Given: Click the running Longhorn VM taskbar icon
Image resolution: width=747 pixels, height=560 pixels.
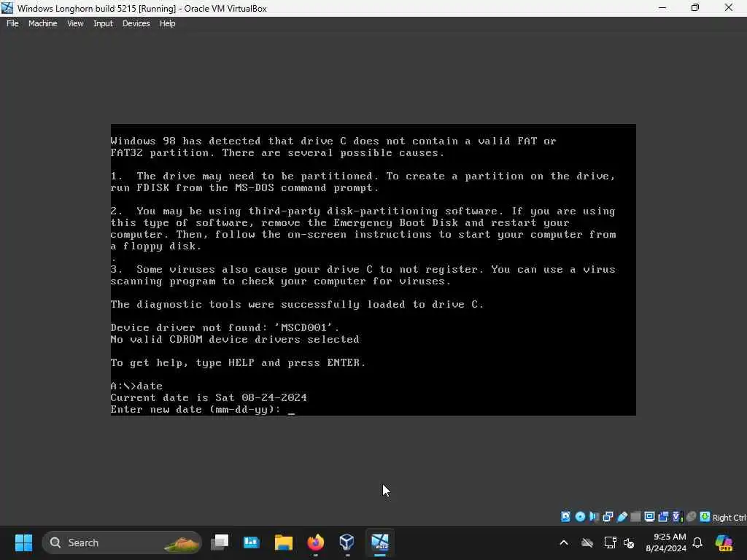Looking at the screenshot, I should [x=379, y=542].
